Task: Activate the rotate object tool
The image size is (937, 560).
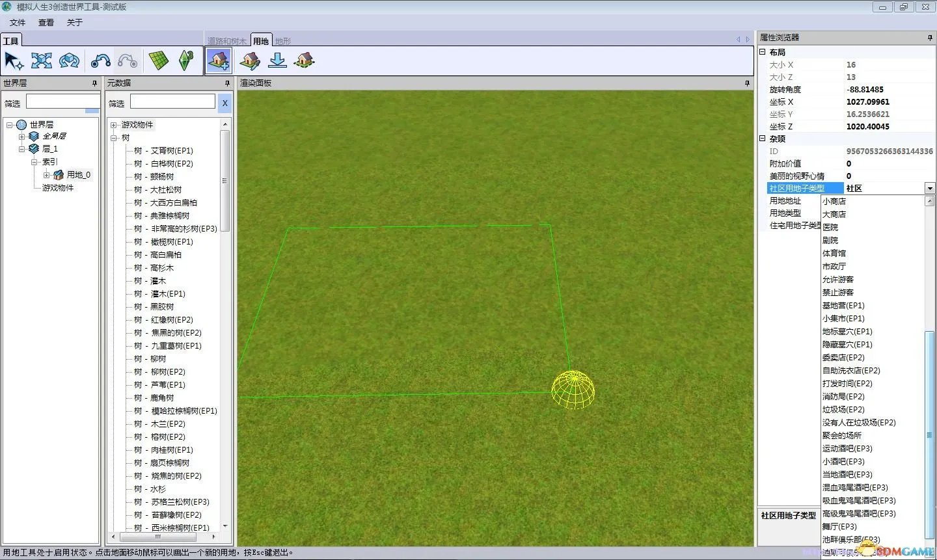Action: (x=69, y=61)
